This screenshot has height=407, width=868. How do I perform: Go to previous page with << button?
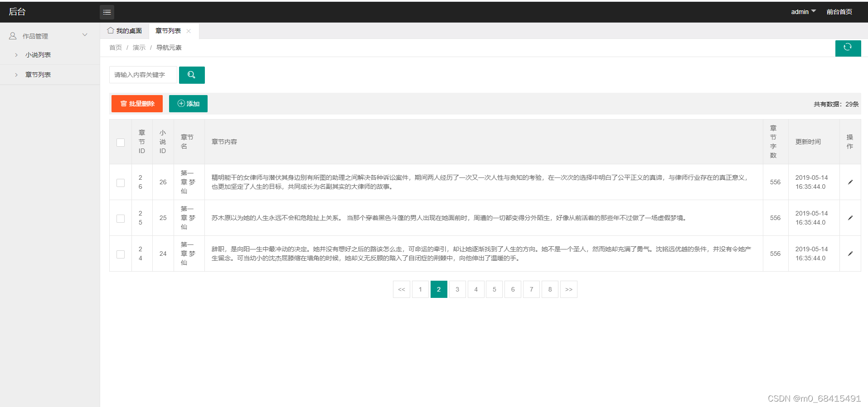(x=402, y=289)
